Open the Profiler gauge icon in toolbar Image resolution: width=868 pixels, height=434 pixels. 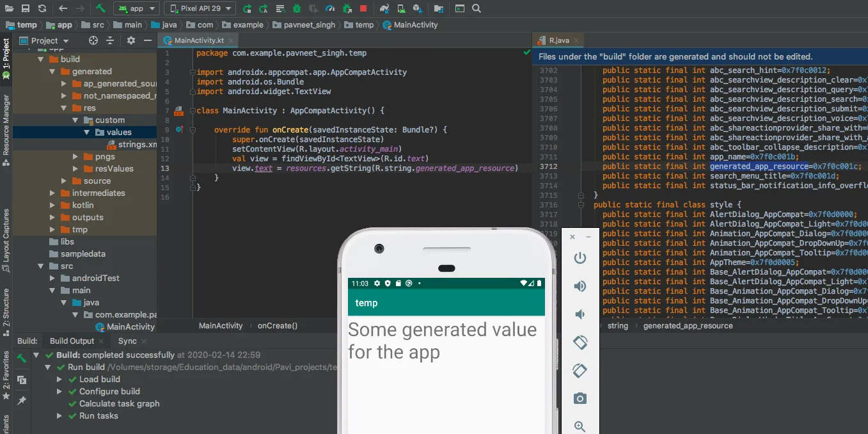(329, 8)
